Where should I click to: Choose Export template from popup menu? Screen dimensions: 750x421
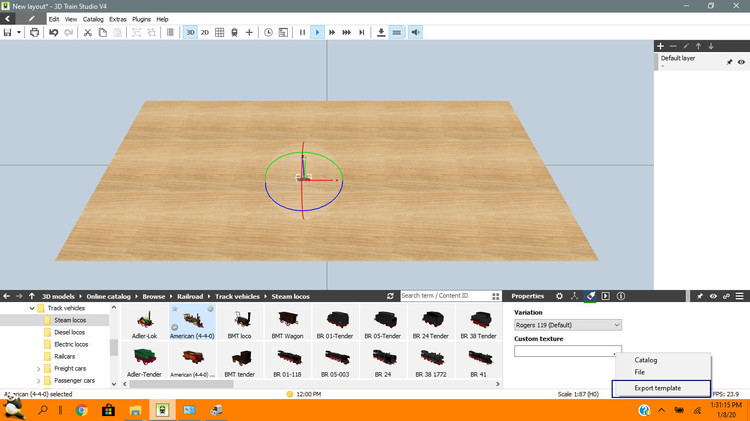pyautogui.click(x=661, y=388)
